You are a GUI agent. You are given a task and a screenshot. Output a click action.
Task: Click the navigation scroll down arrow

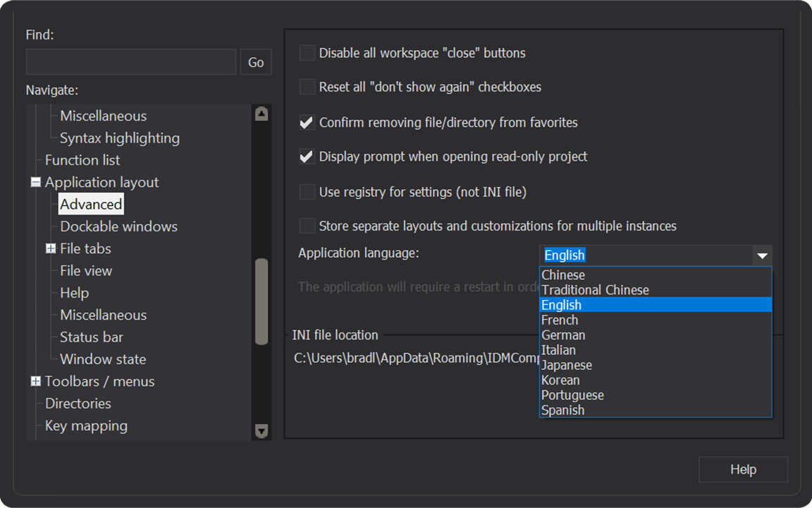pos(262,430)
